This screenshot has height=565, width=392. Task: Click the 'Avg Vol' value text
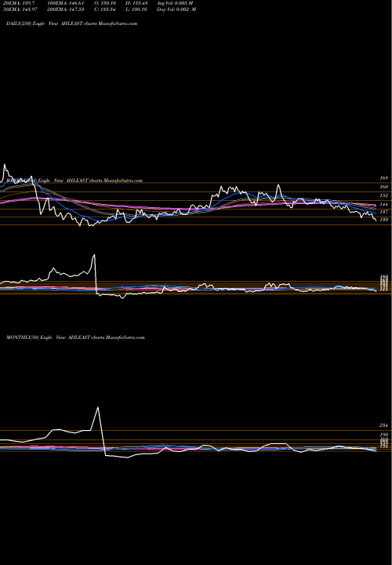(175, 3)
